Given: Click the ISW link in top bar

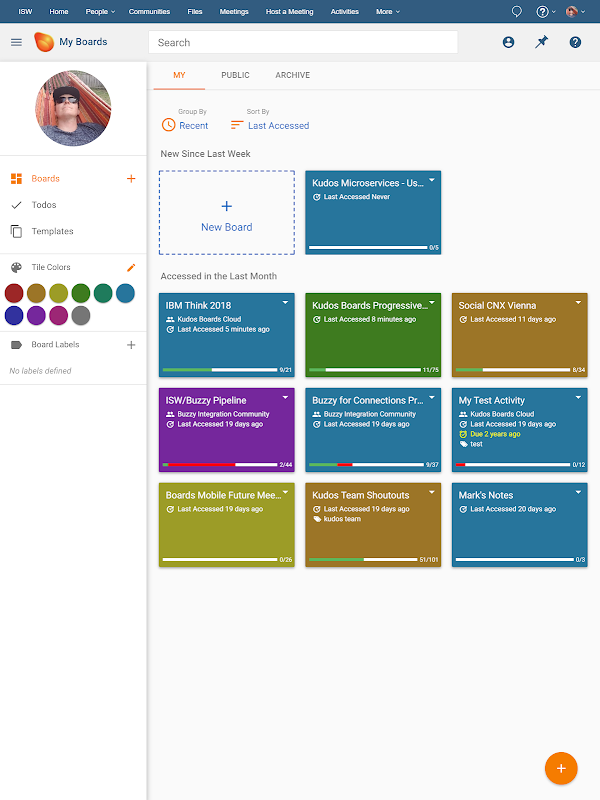Looking at the screenshot, I should [x=25, y=11].
